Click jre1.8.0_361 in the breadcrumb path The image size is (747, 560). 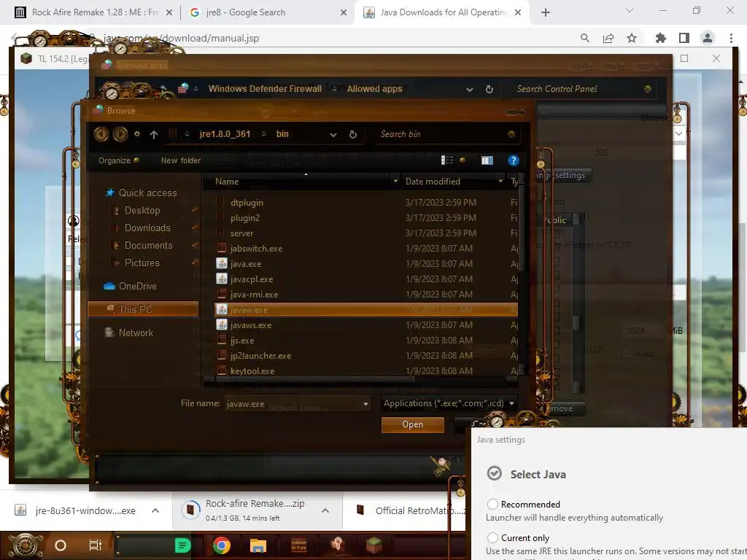(x=225, y=134)
